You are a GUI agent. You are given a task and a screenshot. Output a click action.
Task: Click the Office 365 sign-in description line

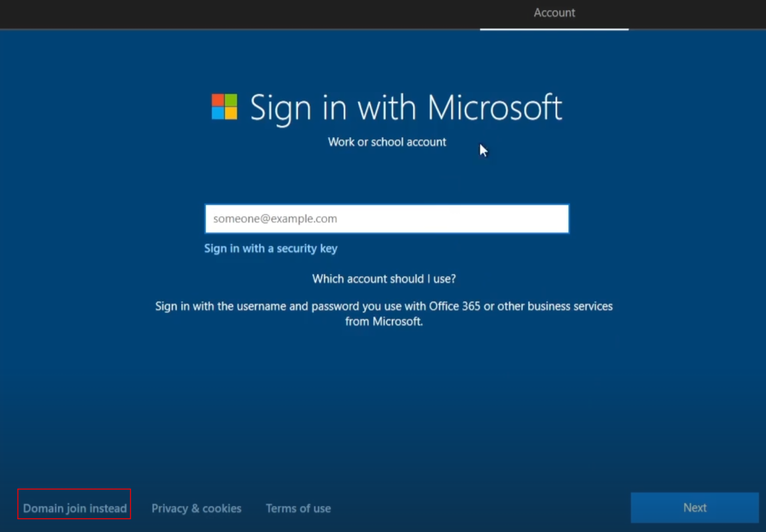click(384, 306)
